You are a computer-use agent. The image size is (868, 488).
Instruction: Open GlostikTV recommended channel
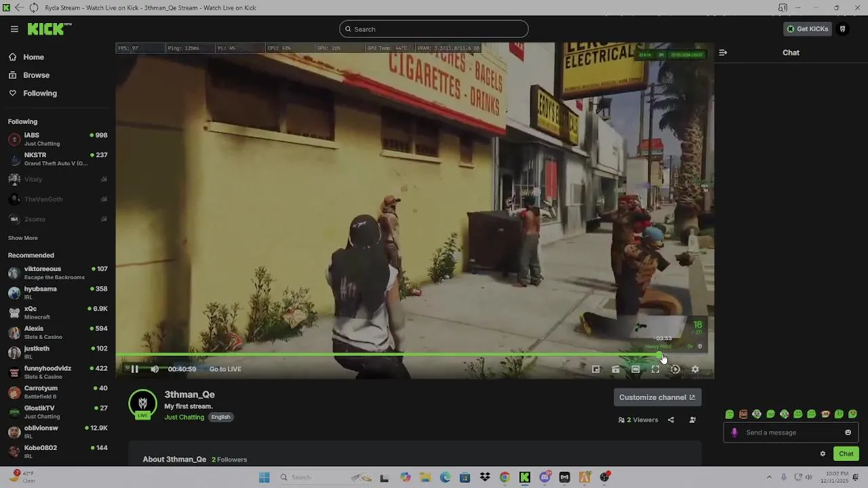tap(58, 412)
